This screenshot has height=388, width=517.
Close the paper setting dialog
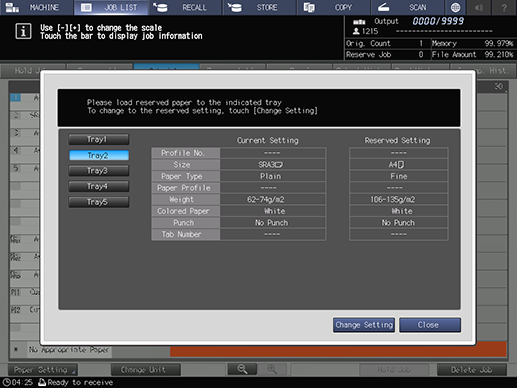click(x=430, y=325)
